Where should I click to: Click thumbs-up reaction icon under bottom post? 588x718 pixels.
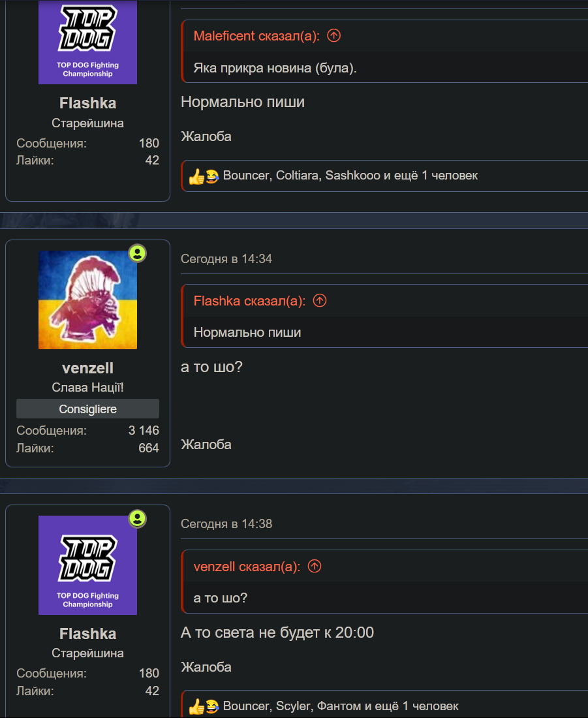pos(196,707)
